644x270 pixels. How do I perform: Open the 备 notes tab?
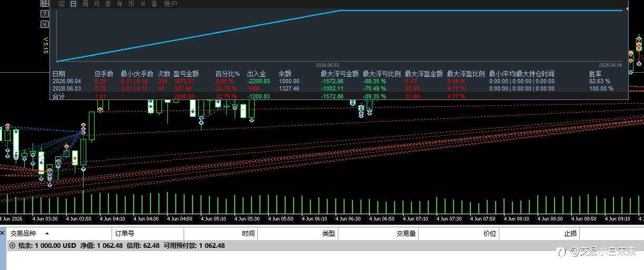154,4
